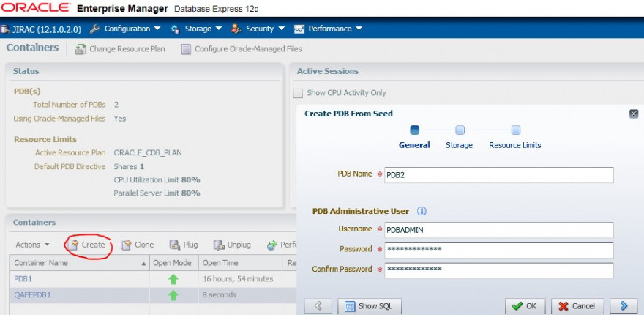This screenshot has height=315, width=644.
Task: Click the ORACLE_CDB_PLAN value
Action: [x=148, y=153]
